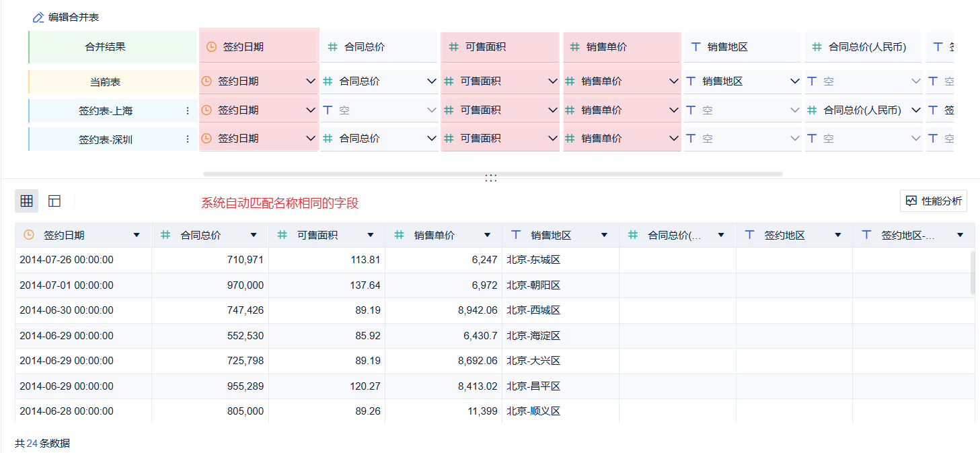Click the edit merge table pencil icon
This screenshot has height=453, width=980.
(x=38, y=18)
